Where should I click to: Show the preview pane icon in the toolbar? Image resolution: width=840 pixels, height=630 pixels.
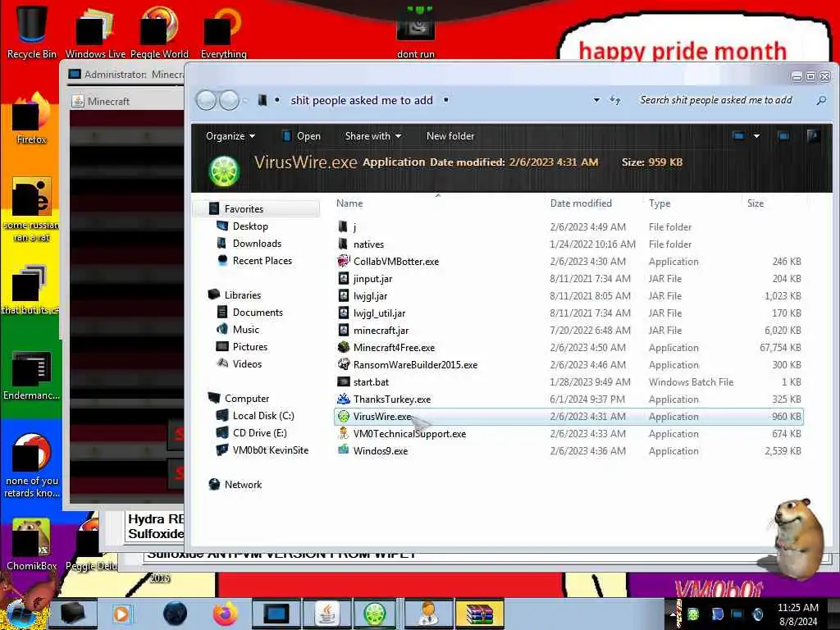783,136
